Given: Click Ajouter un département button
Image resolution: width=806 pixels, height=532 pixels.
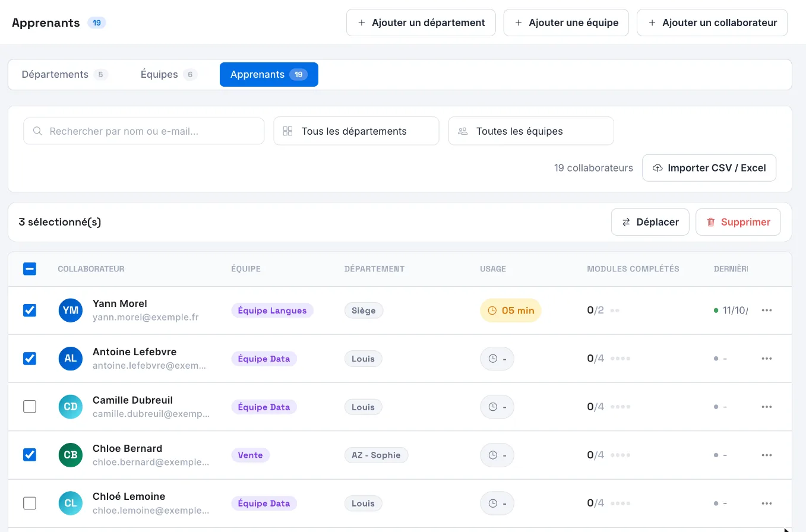Looking at the screenshot, I should tap(421, 23).
